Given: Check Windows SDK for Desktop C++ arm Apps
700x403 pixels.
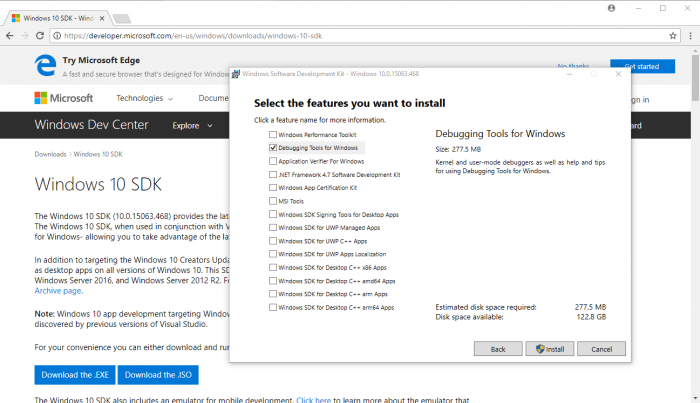Looking at the screenshot, I should pos(273,294).
